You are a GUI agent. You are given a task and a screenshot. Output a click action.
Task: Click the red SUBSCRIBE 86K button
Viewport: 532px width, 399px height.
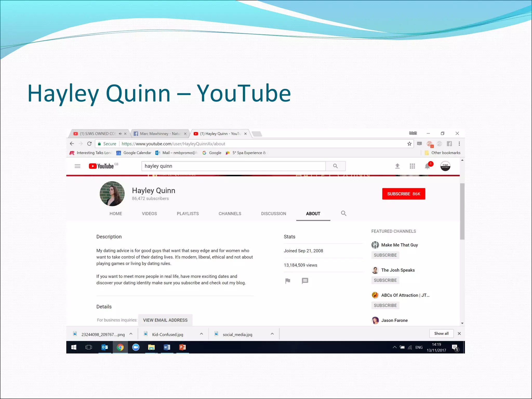tap(404, 194)
